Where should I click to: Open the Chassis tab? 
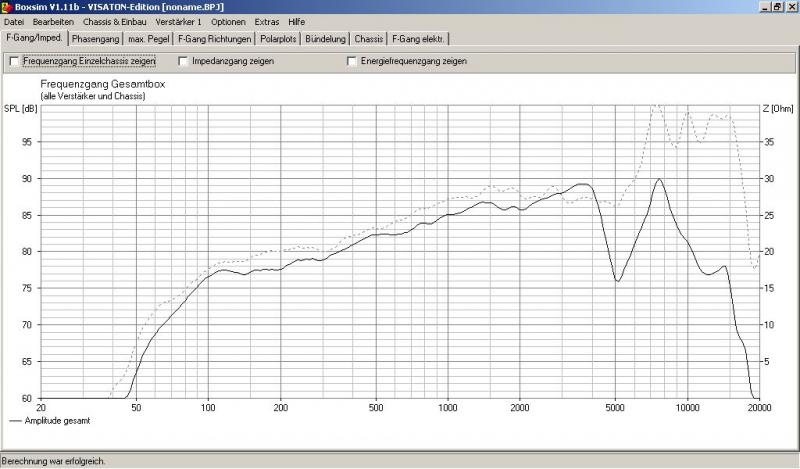tap(369, 39)
